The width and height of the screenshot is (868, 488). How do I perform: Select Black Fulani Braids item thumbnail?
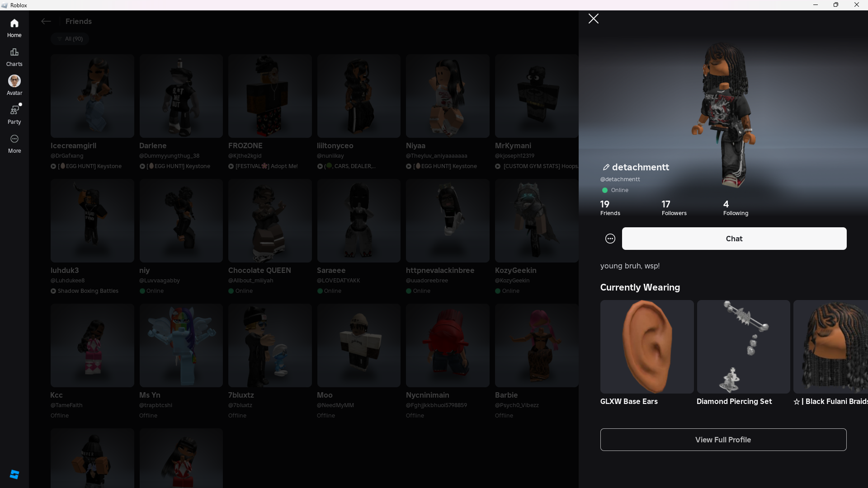click(x=830, y=347)
